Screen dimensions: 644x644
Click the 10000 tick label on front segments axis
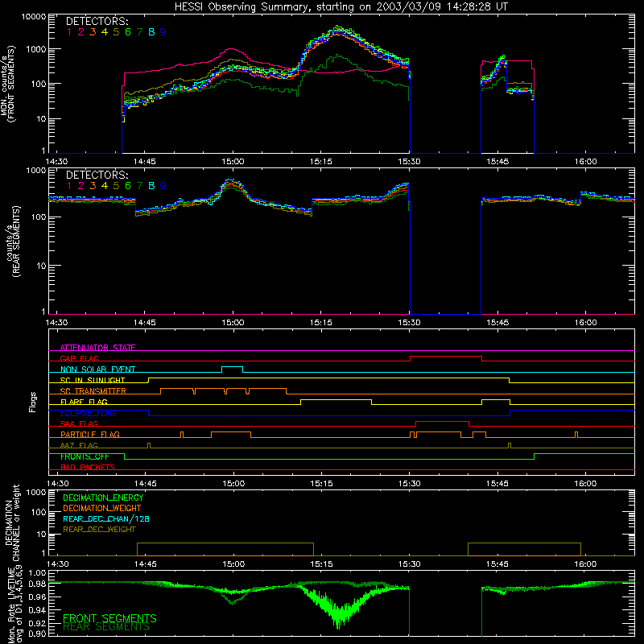point(34,17)
